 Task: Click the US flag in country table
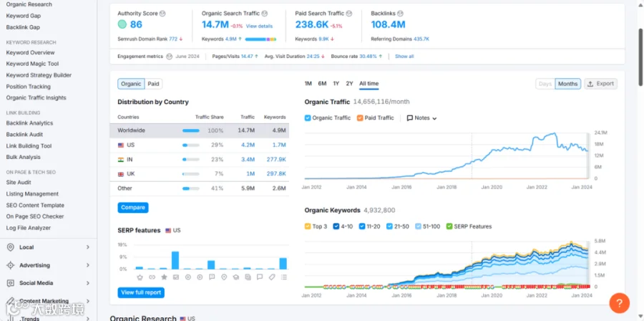121,145
